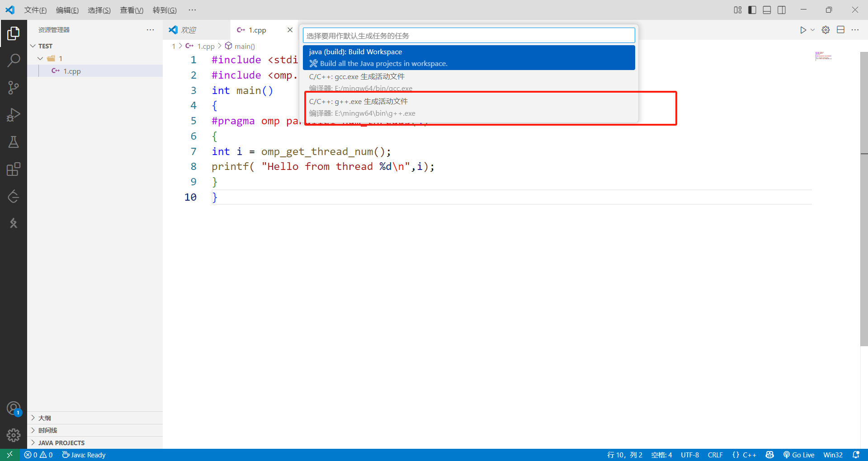The height and width of the screenshot is (461, 868).
Task: Open the Source Control view
Action: (14, 87)
